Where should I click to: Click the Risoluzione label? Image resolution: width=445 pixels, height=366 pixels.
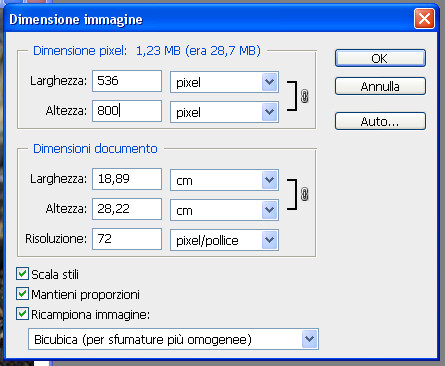coord(56,239)
